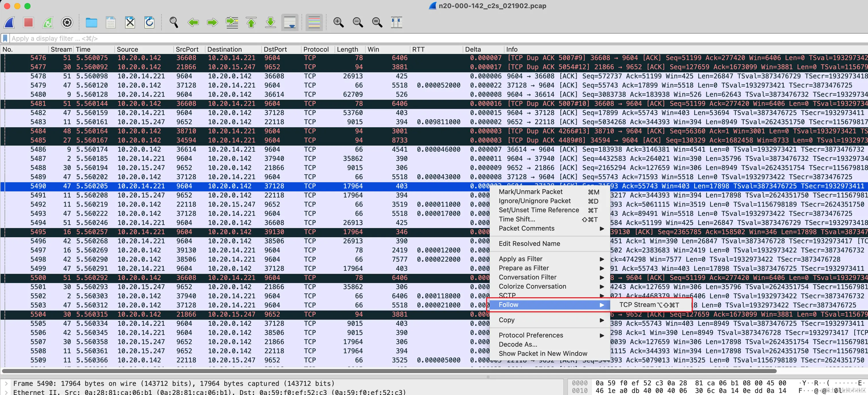
Task: Save this capture file icon
Action: [111, 23]
